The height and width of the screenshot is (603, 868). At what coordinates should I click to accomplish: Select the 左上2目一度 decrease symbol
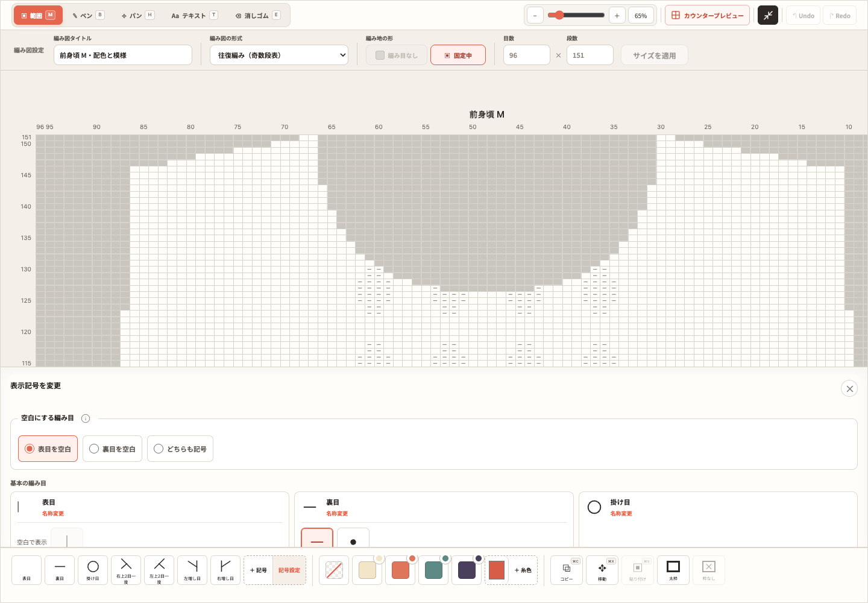159,570
